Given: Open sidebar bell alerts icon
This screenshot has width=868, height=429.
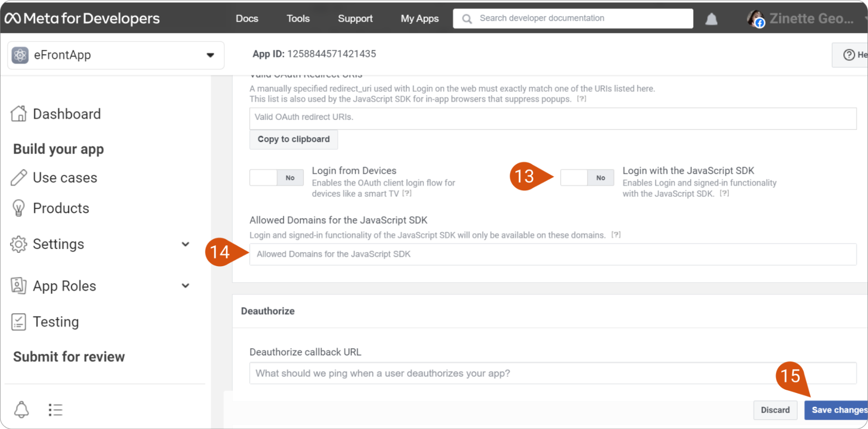Looking at the screenshot, I should click(21, 409).
